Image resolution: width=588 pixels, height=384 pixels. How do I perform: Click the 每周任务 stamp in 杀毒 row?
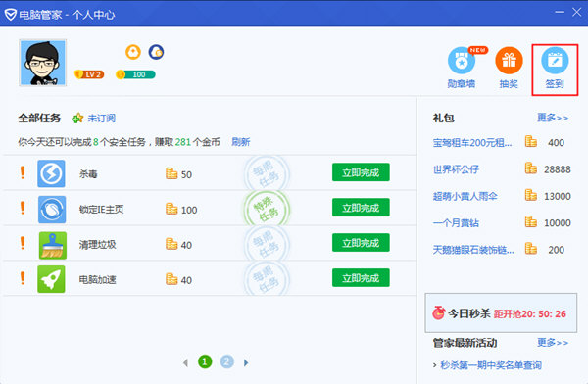tap(267, 173)
